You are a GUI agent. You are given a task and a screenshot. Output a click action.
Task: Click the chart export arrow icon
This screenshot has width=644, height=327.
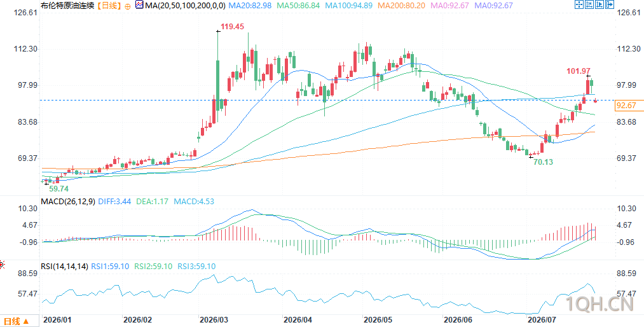click(x=610, y=4)
